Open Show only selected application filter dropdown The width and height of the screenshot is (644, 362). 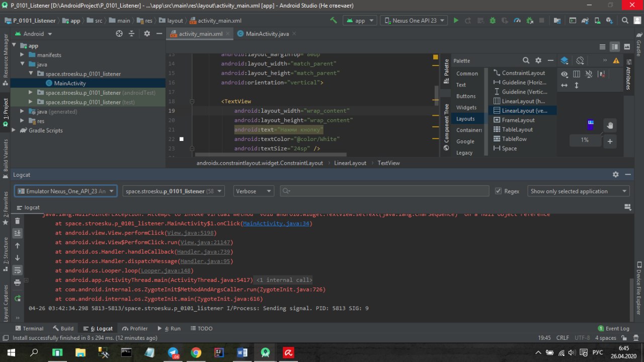click(578, 191)
